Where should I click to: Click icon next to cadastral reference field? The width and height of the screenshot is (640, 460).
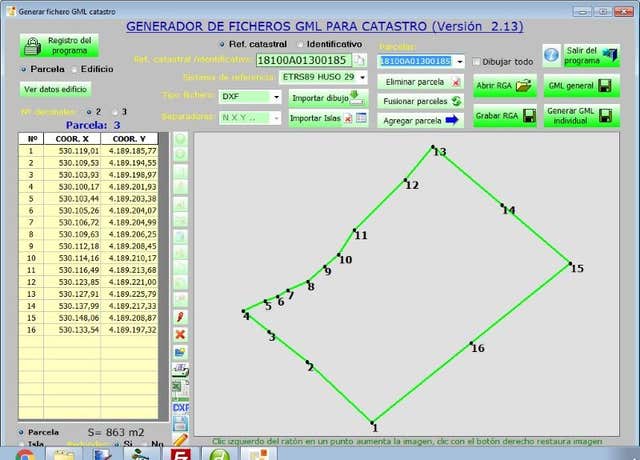pos(360,60)
